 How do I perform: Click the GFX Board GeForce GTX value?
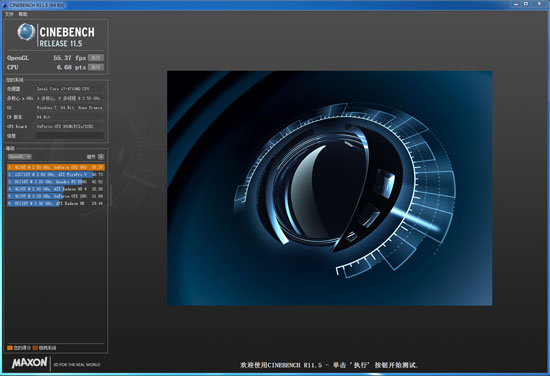tap(70, 126)
